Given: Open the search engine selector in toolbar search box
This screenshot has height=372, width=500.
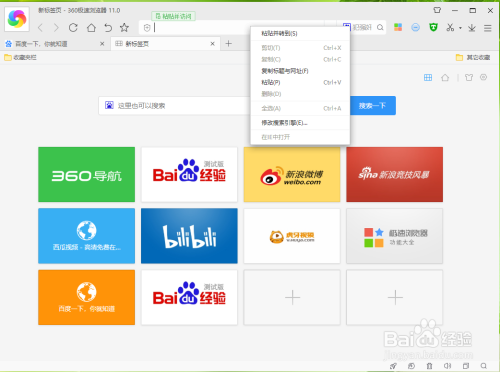Looking at the screenshot, I should pyautogui.click(x=347, y=27).
